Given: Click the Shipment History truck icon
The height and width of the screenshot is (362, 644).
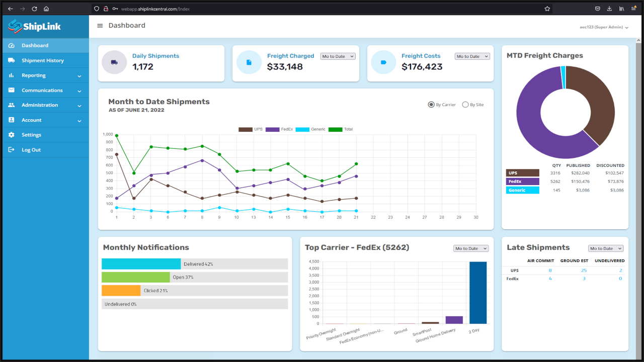Looking at the screenshot, I should point(11,60).
